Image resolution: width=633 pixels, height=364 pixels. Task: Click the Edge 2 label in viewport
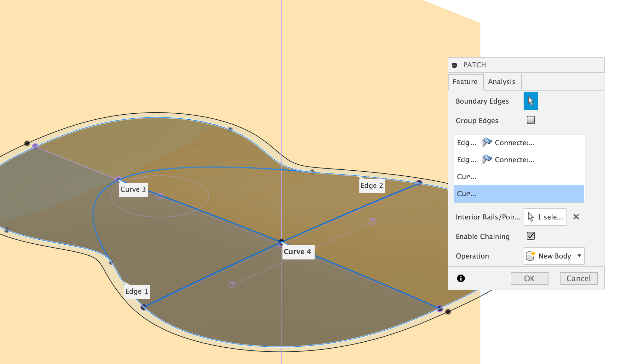click(372, 186)
